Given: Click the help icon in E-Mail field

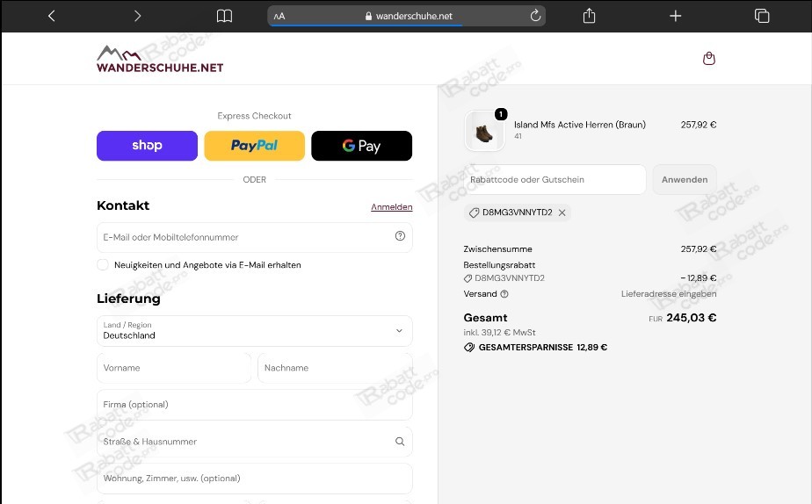Looking at the screenshot, I should [400, 236].
